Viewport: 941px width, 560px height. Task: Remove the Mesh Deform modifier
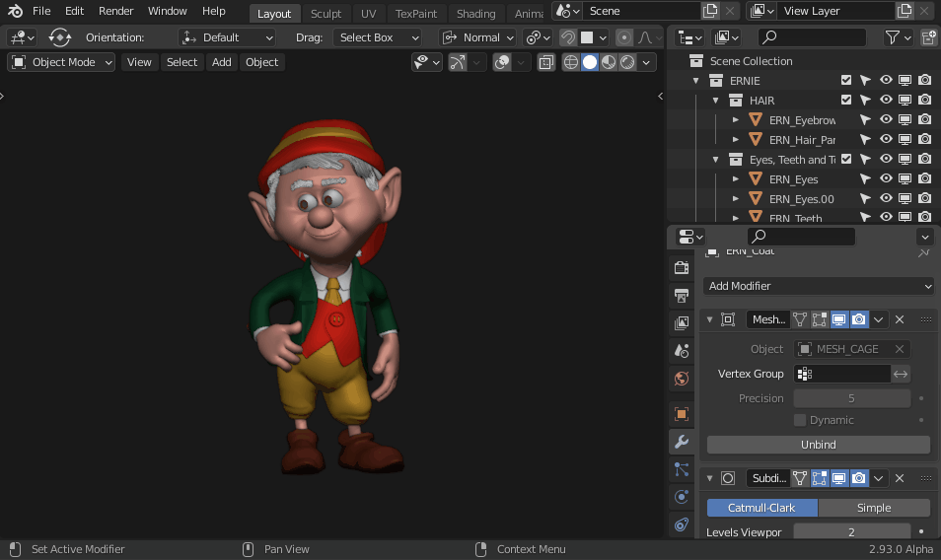click(x=899, y=319)
